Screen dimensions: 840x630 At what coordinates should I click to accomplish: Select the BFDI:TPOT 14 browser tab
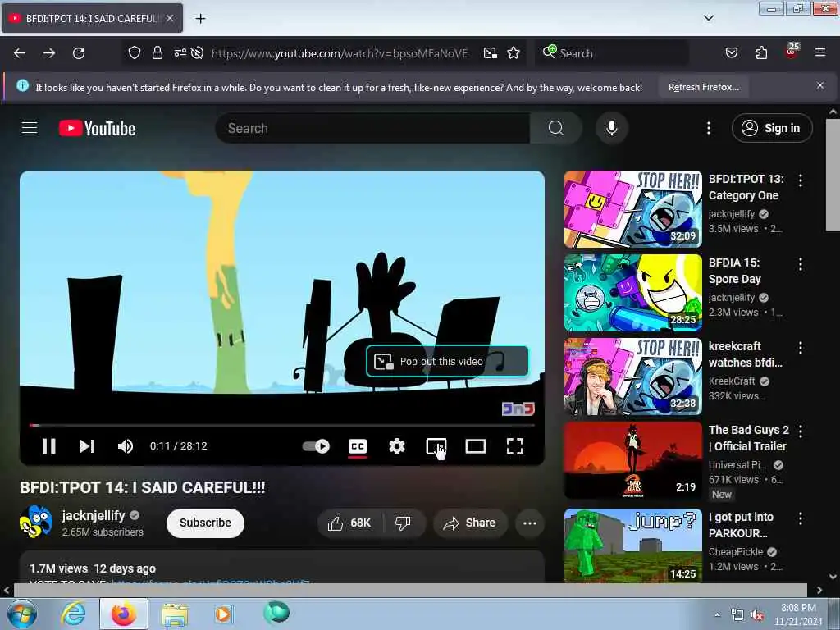[x=92, y=18]
